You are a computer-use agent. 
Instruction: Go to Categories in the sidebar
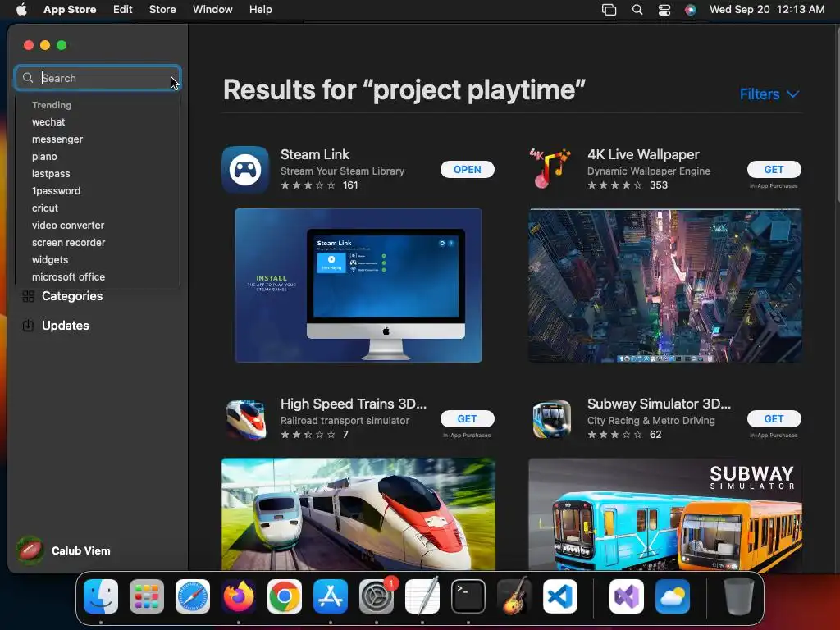pyautogui.click(x=72, y=296)
